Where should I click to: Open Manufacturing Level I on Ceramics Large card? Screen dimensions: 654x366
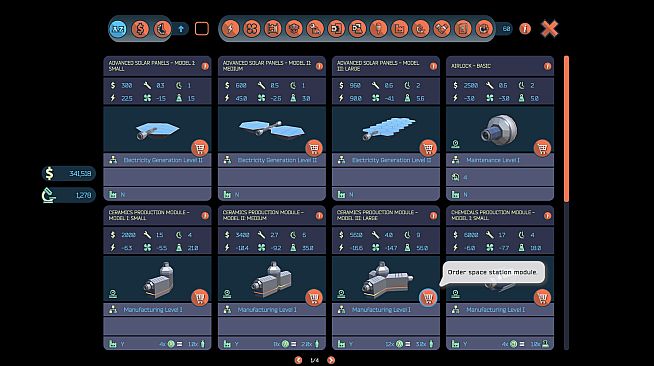[381, 310]
